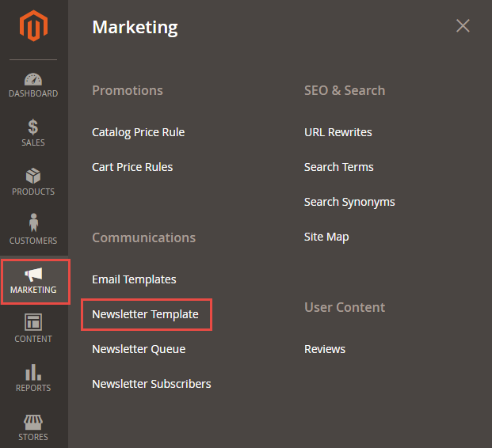Select the Products box icon
Screen dimensions: 492x448
coord(33,177)
